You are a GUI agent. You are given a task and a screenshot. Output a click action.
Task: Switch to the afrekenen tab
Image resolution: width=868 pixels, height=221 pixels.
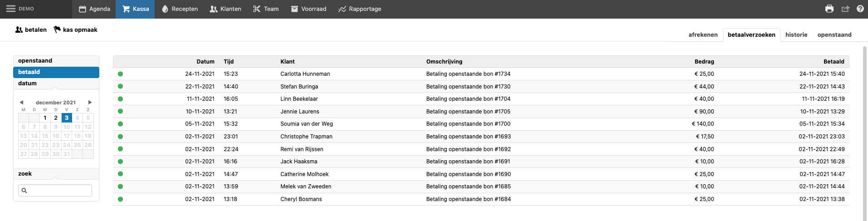click(x=703, y=34)
